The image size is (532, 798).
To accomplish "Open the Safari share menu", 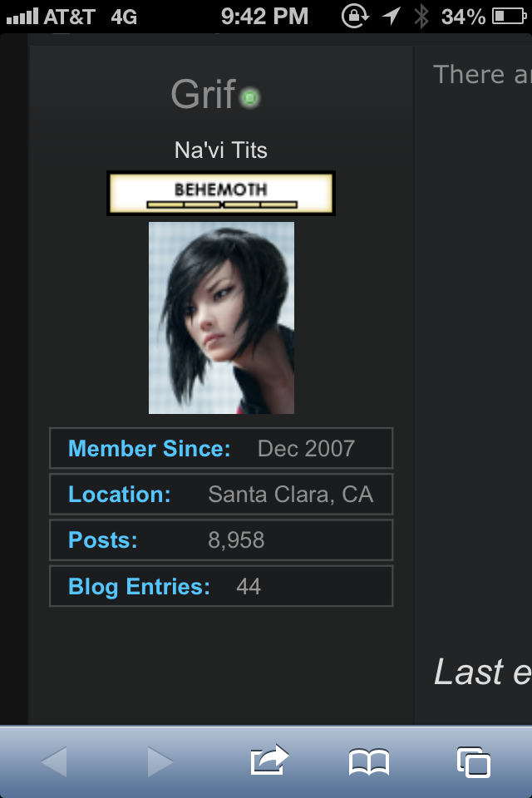I will (269, 760).
